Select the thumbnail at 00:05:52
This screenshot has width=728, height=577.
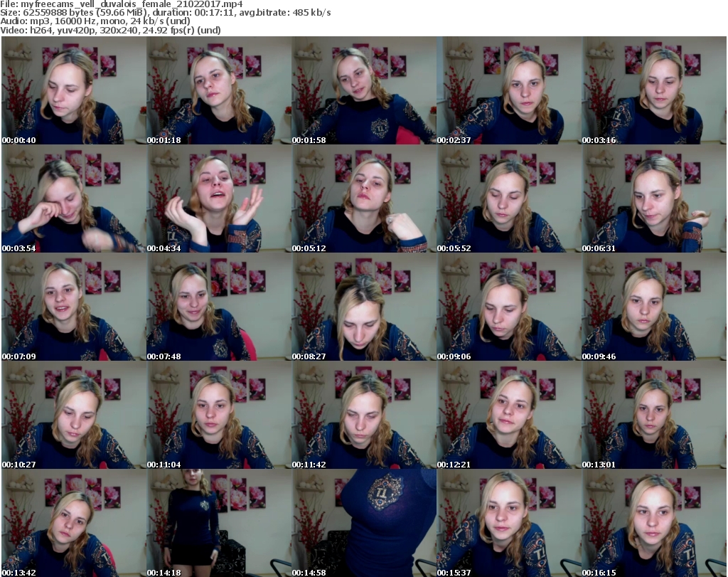point(509,198)
